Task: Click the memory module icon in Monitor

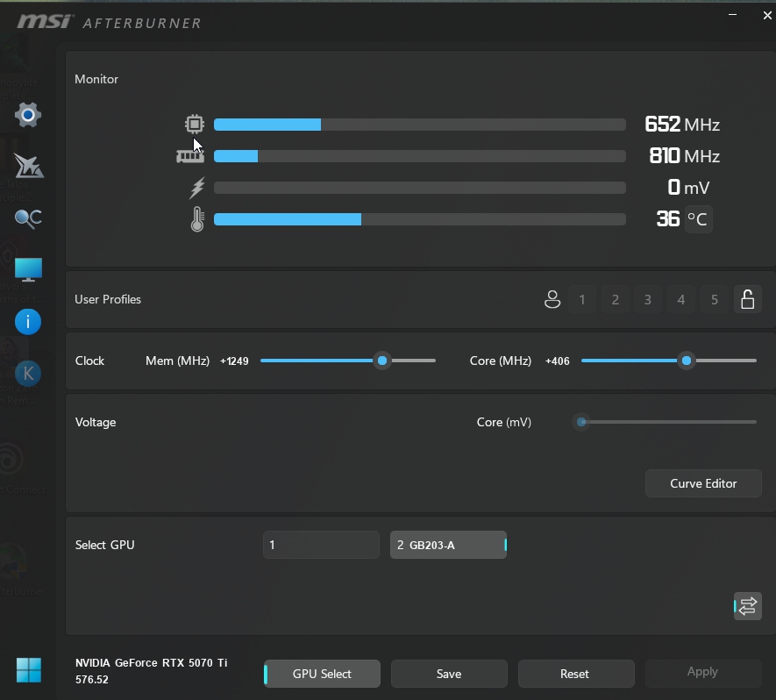Action: click(190, 156)
